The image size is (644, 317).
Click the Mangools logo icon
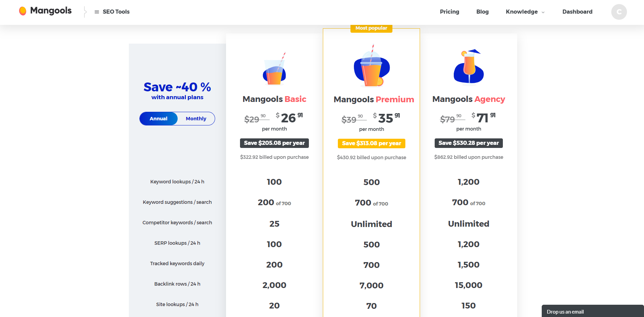(x=23, y=11)
